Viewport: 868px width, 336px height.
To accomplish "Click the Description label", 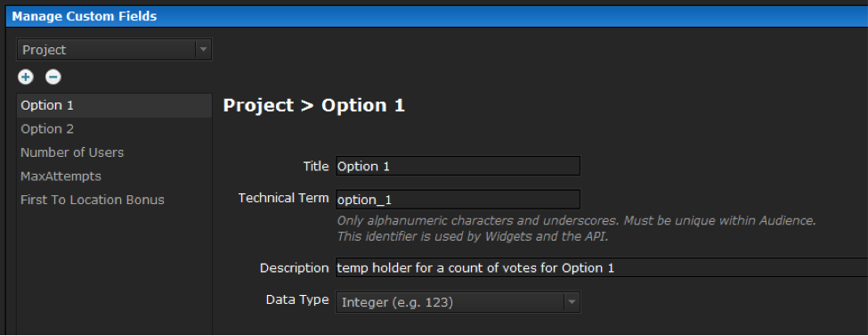I will 295,267.
